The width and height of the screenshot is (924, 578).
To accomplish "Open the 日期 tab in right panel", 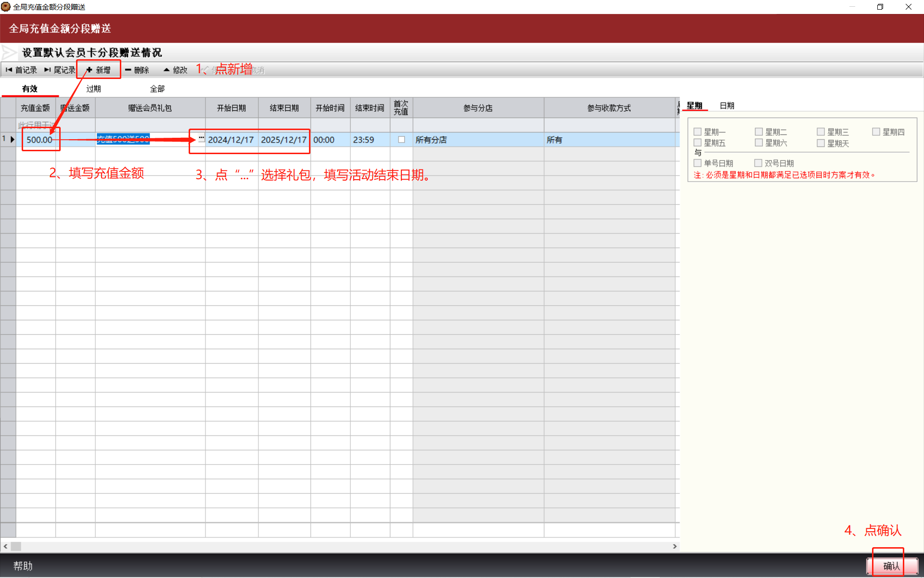I will point(727,105).
